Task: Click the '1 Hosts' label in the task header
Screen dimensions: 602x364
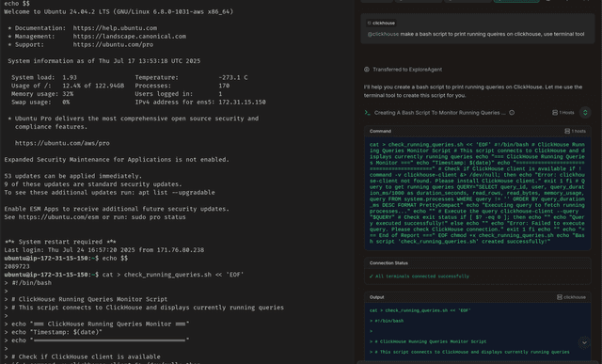Action: coord(566,113)
